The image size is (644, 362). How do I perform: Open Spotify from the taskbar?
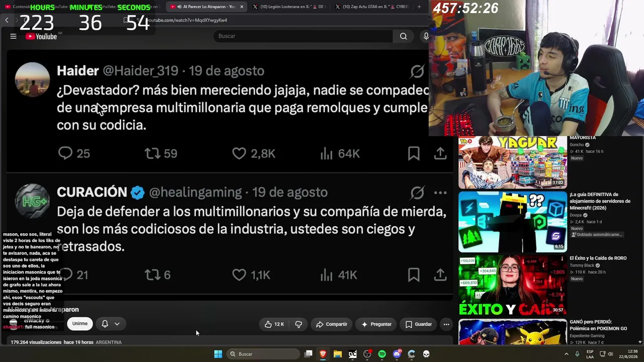point(382,354)
